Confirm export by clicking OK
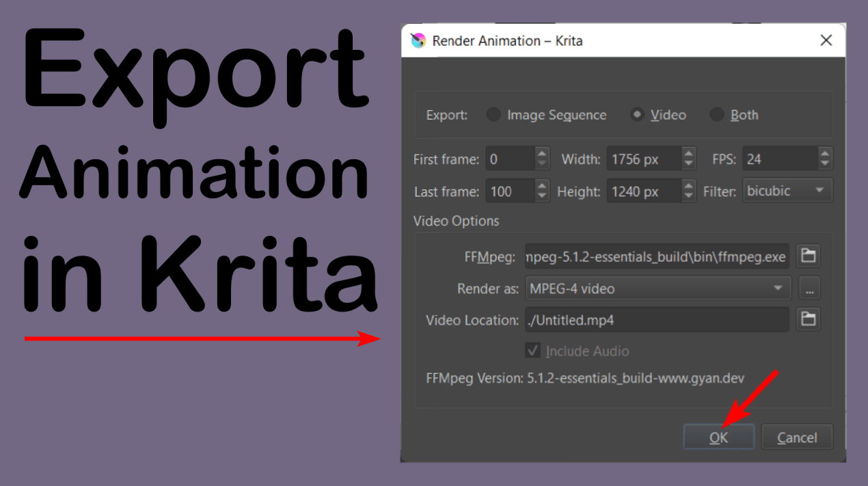 (718, 437)
